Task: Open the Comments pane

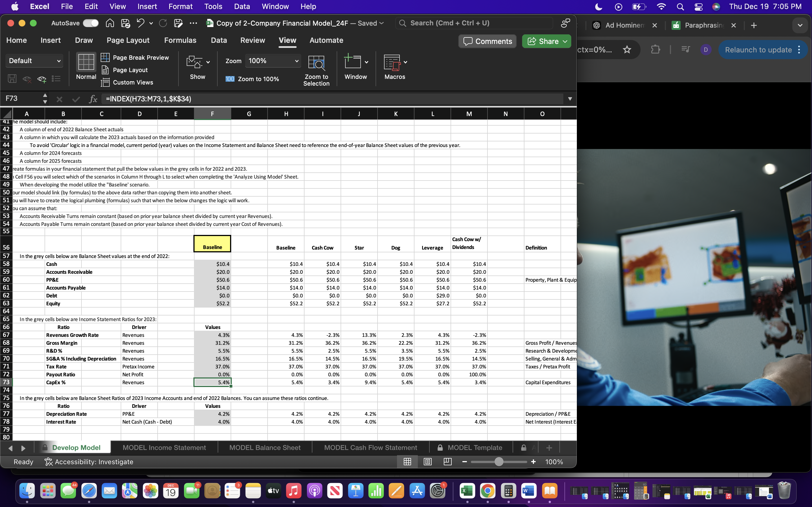Action: point(487,41)
